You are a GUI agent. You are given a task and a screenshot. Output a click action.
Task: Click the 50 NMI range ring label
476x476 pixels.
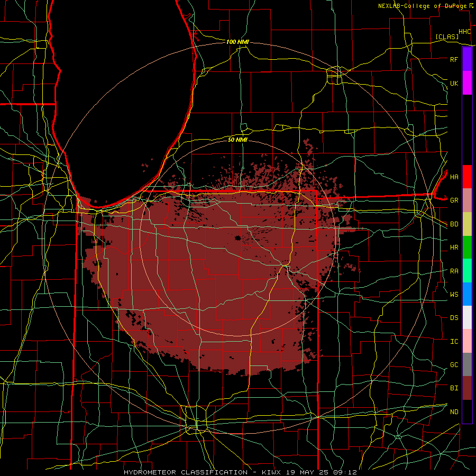[x=237, y=140]
